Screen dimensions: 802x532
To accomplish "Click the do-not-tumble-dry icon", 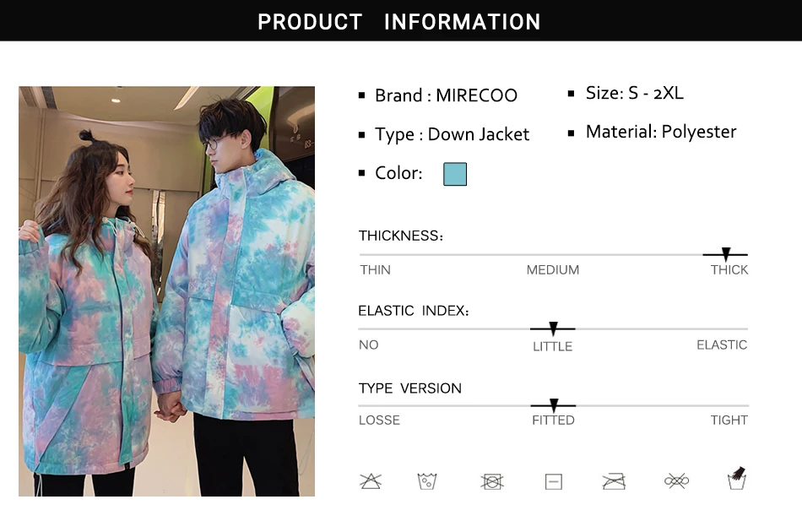I will (x=492, y=481).
